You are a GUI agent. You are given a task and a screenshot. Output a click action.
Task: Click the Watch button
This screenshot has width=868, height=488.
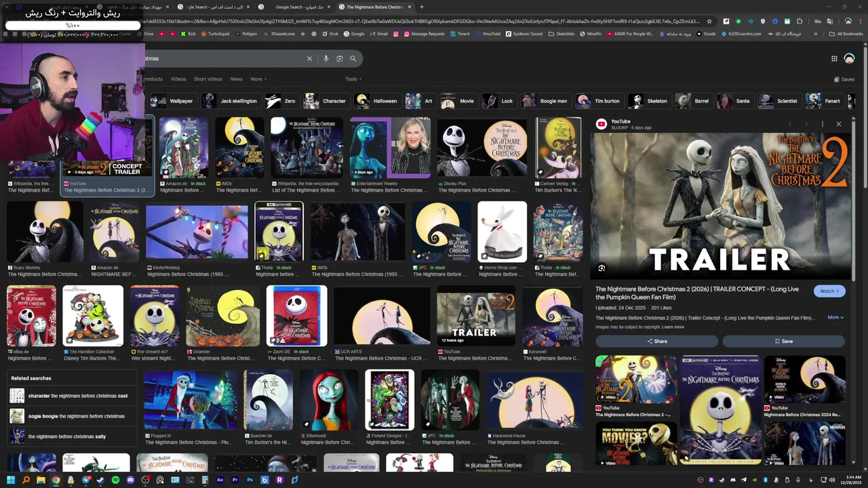tap(829, 291)
